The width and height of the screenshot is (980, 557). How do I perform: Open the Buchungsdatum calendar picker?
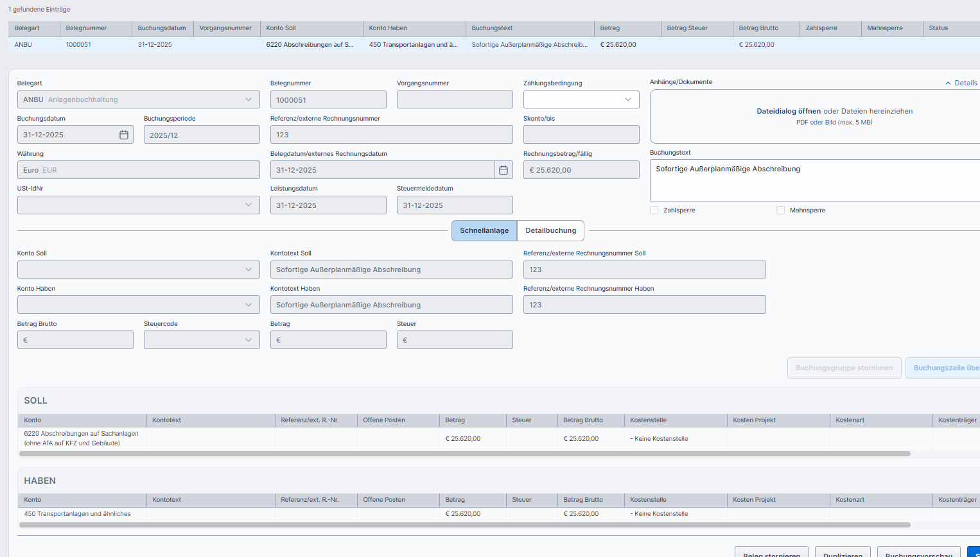124,135
